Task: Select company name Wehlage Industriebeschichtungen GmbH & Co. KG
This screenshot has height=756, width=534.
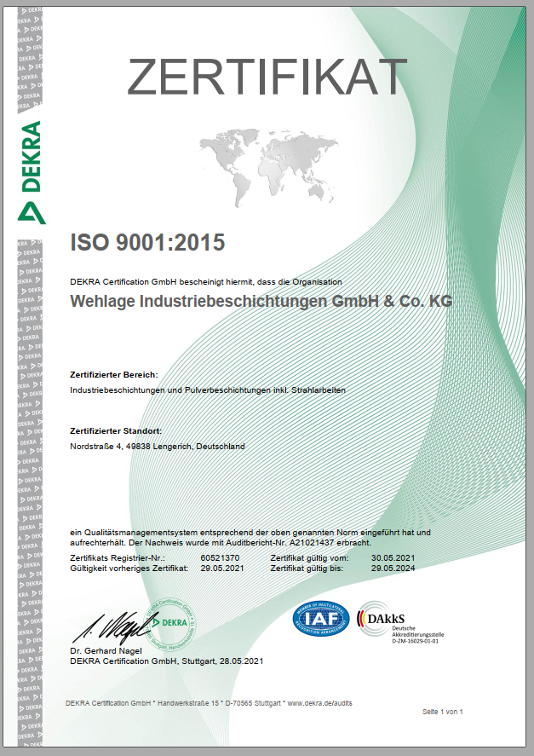Action: [x=261, y=302]
